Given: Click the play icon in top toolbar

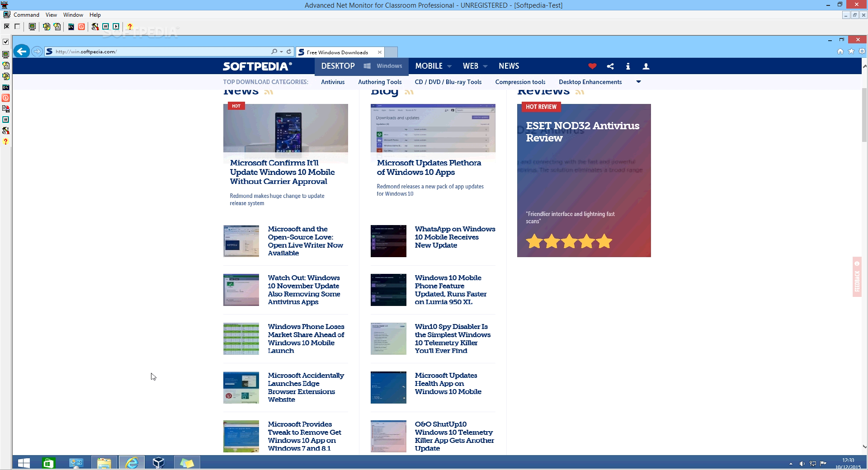Looking at the screenshot, I should coord(116,27).
